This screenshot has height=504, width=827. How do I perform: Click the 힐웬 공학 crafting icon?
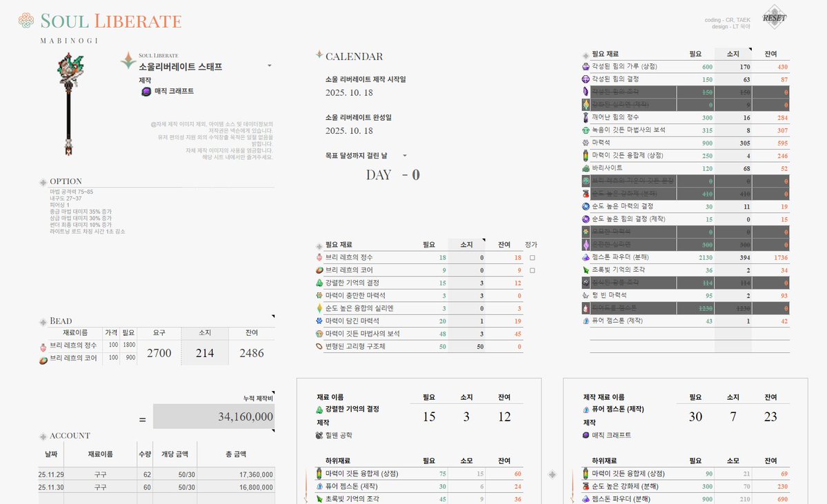319,436
